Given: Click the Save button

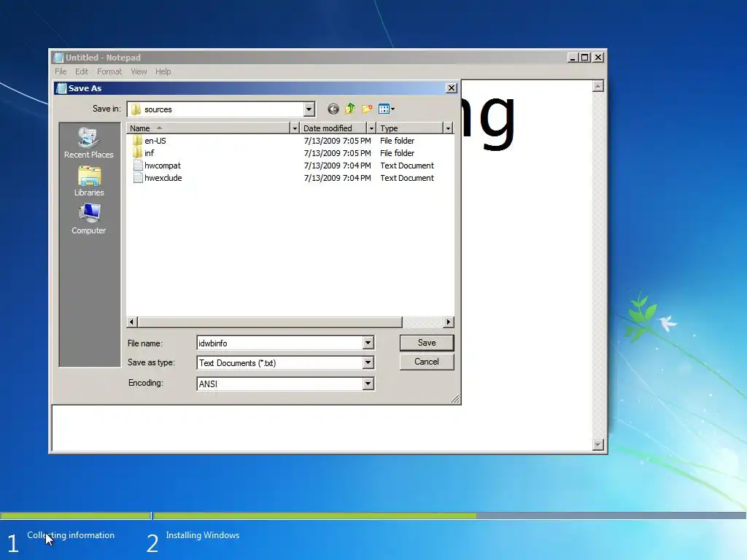Looking at the screenshot, I should point(427,343).
